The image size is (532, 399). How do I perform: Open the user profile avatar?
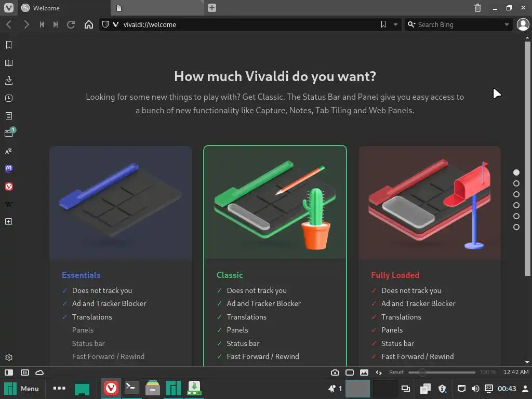(x=523, y=24)
